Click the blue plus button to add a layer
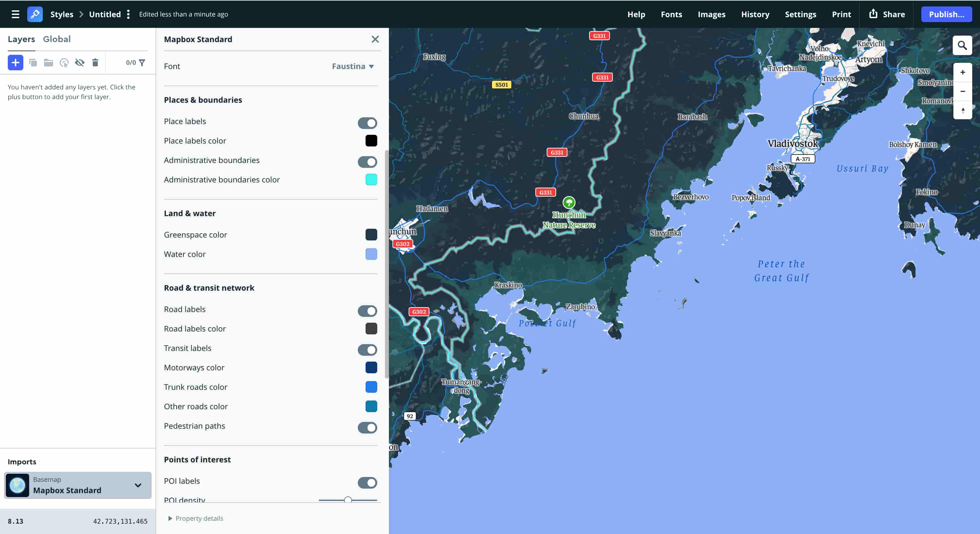 click(15, 63)
